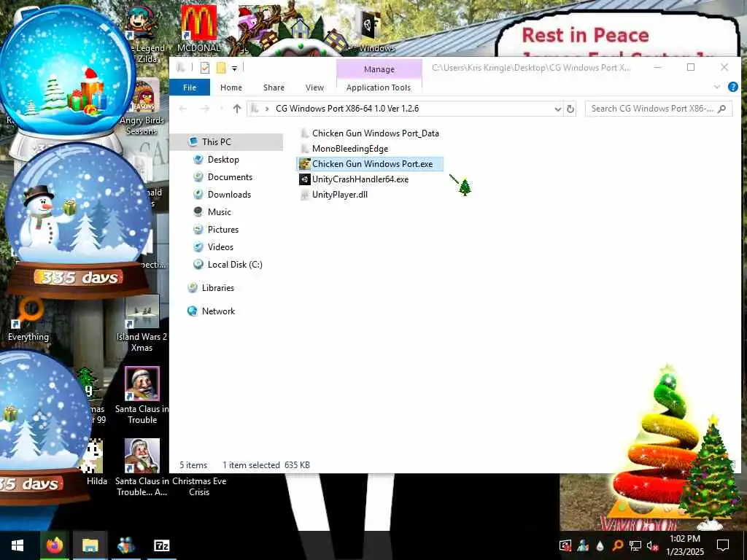747x560 pixels.
Task: Click the Forward navigation arrow
Action: (x=205, y=109)
